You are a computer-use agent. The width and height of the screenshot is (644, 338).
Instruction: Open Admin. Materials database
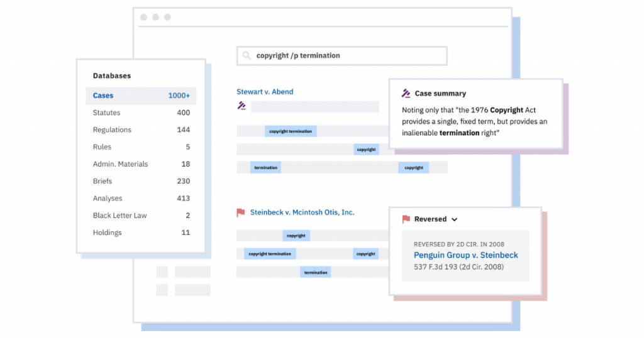(120, 164)
